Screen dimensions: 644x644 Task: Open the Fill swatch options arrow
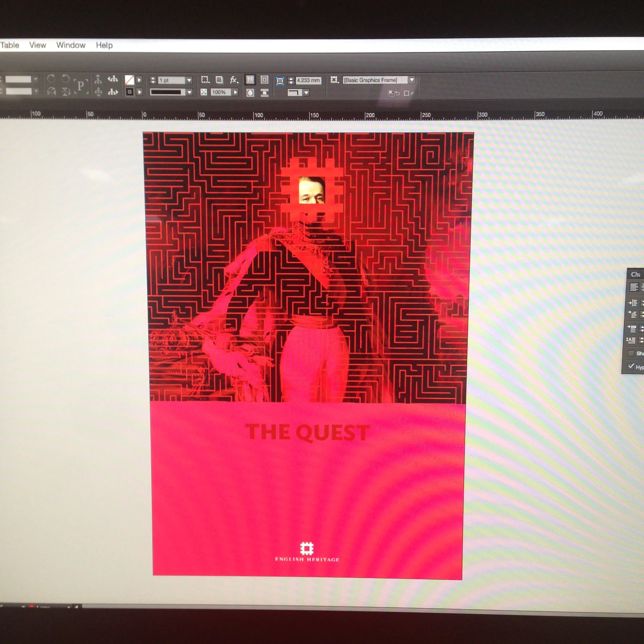pyautogui.click(x=139, y=80)
